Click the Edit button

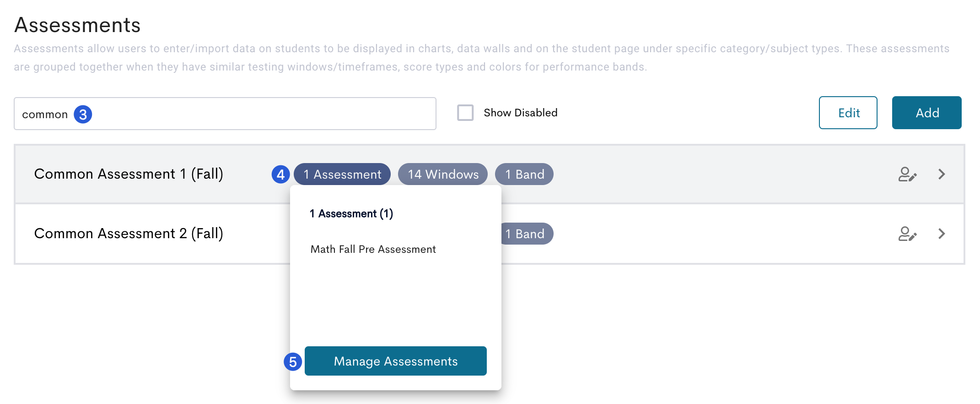(x=848, y=113)
